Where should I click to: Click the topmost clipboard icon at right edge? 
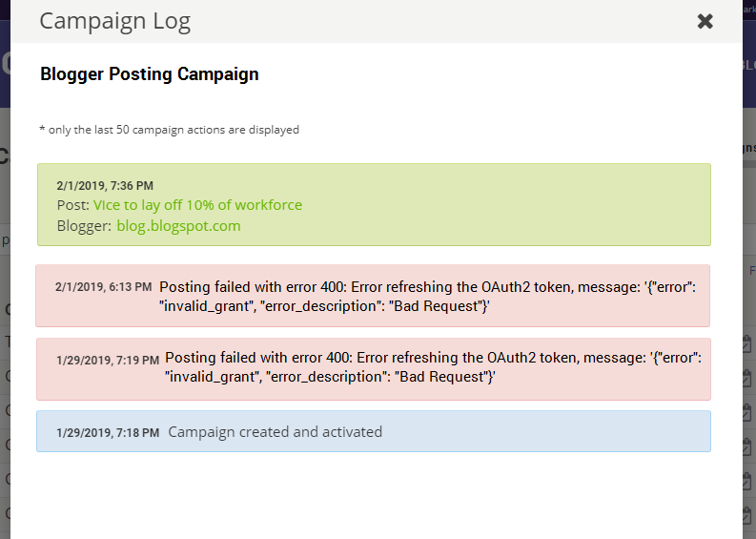(748, 343)
